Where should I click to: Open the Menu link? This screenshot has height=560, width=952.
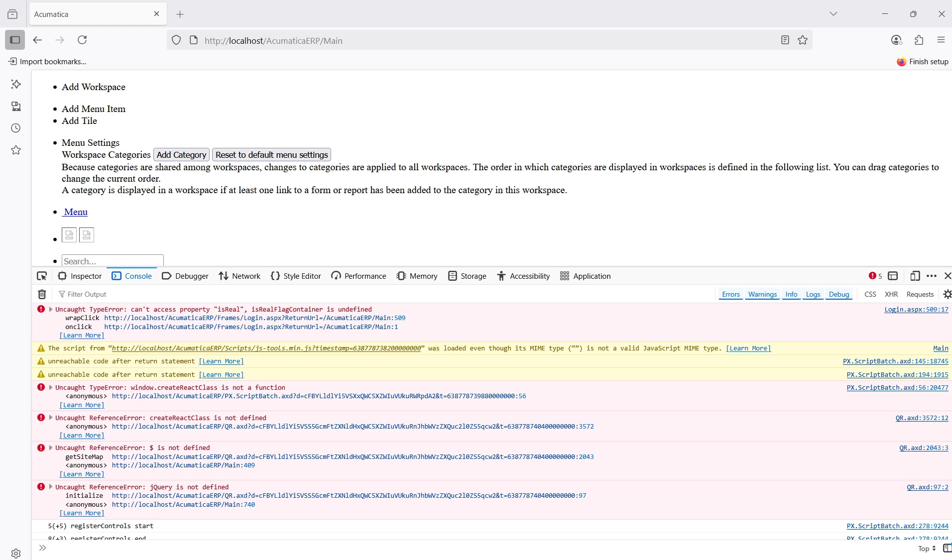[x=75, y=212]
